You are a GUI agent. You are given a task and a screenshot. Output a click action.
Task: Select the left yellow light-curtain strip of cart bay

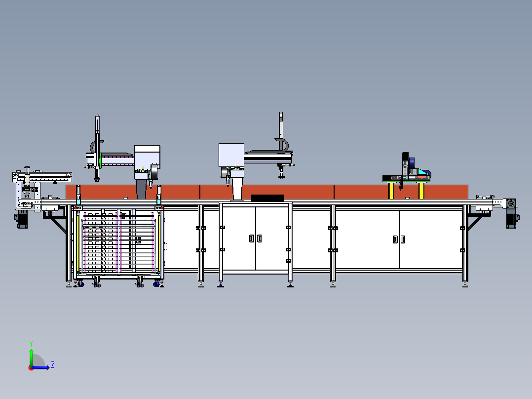click(x=77, y=243)
